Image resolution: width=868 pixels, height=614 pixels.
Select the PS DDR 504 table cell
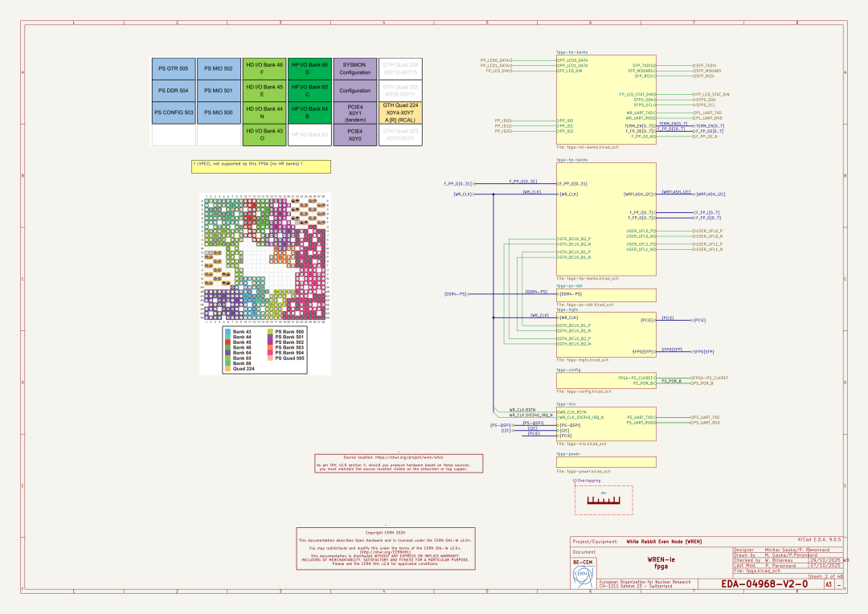(174, 90)
